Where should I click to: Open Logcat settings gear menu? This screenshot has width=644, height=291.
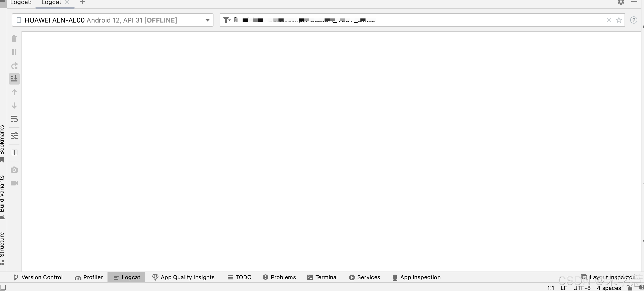click(x=621, y=2)
